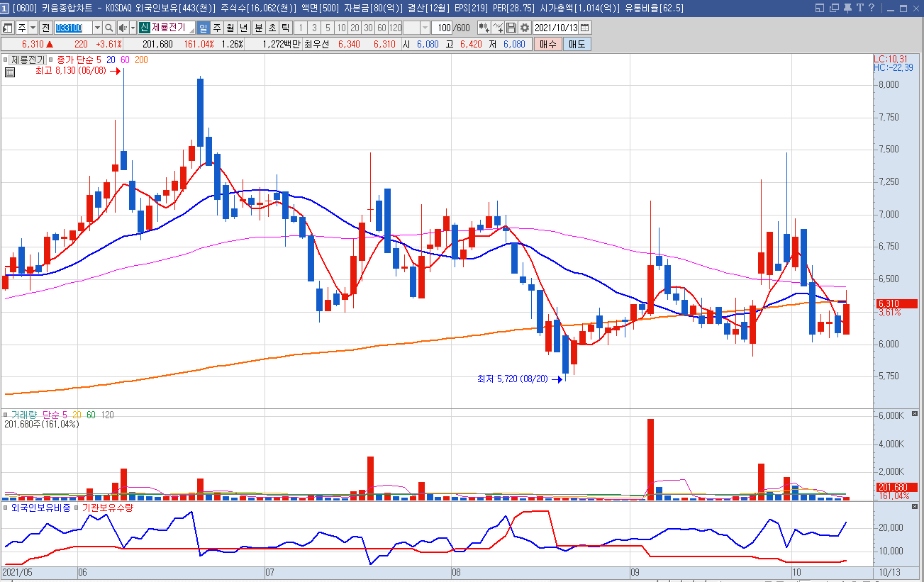Click the 기관보유수량 indicator label
The width and height of the screenshot is (924, 582).
[x=107, y=508]
